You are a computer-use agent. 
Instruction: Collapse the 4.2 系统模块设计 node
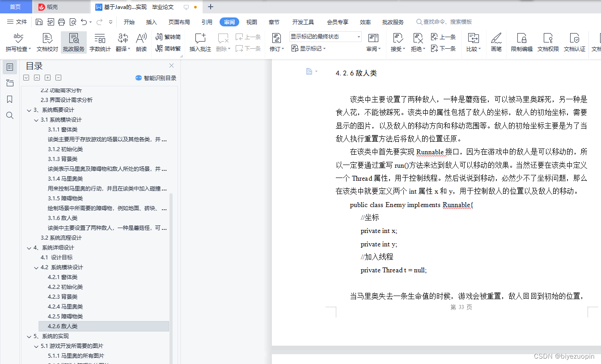[36, 267]
